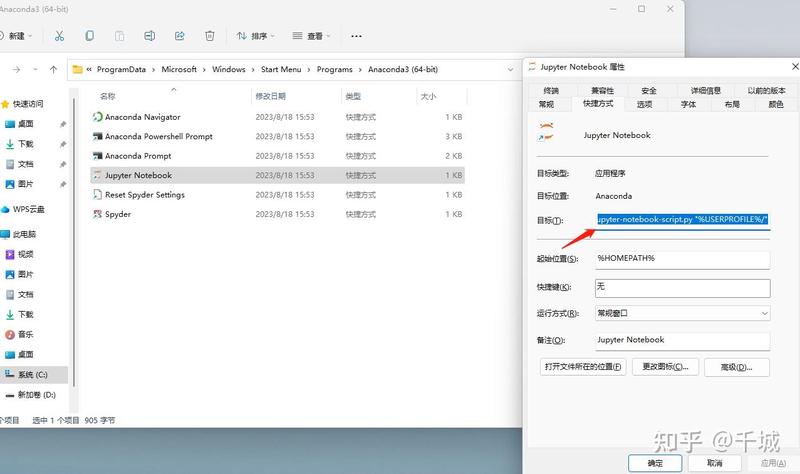Screen dimensions: 800x474
Task: Sort by the 类型 column header
Action: (x=379, y=96)
